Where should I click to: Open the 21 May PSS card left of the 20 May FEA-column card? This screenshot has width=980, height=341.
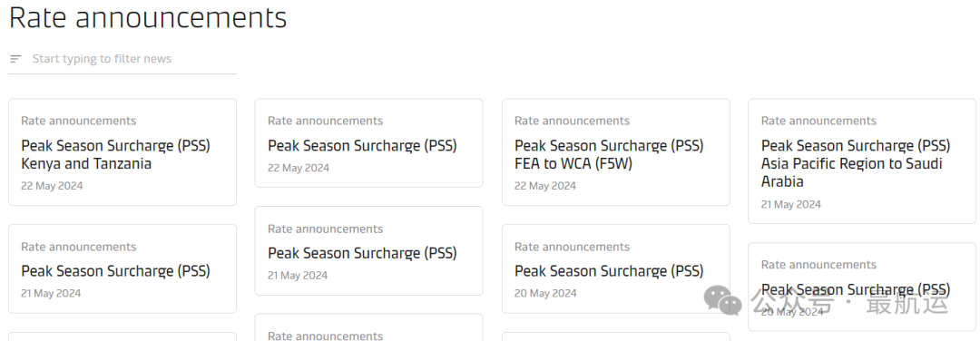(368, 250)
